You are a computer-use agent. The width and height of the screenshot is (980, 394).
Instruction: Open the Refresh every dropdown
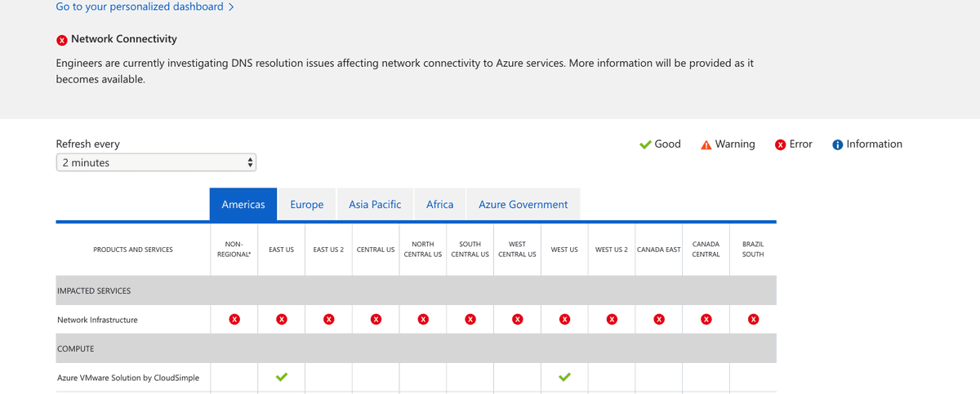click(x=156, y=162)
